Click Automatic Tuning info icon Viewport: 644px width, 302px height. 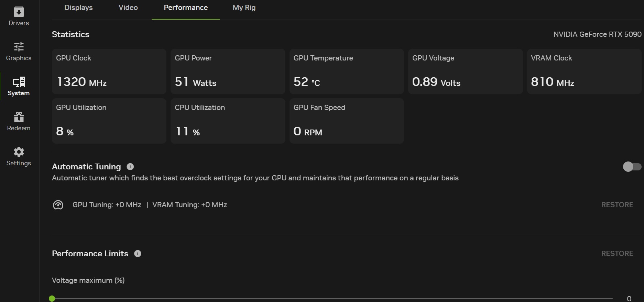tap(130, 167)
